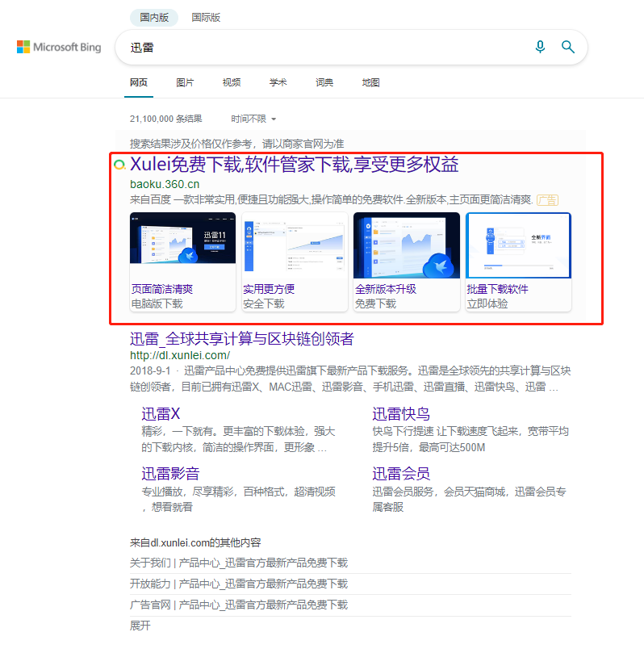644x653 pixels.
Task: Click the green circle icon beside Xulei ad
Action: click(119, 165)
